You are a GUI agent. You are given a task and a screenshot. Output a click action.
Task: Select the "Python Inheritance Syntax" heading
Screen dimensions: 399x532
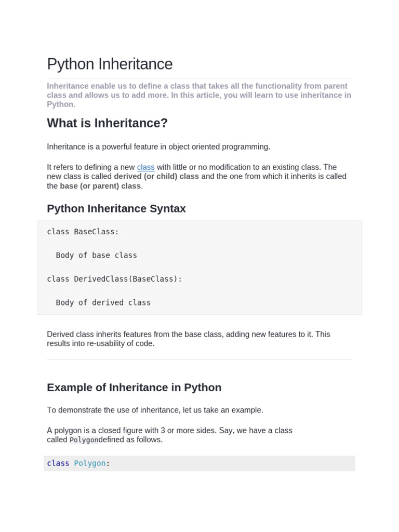pyautogui.click(x=116, y=209)
